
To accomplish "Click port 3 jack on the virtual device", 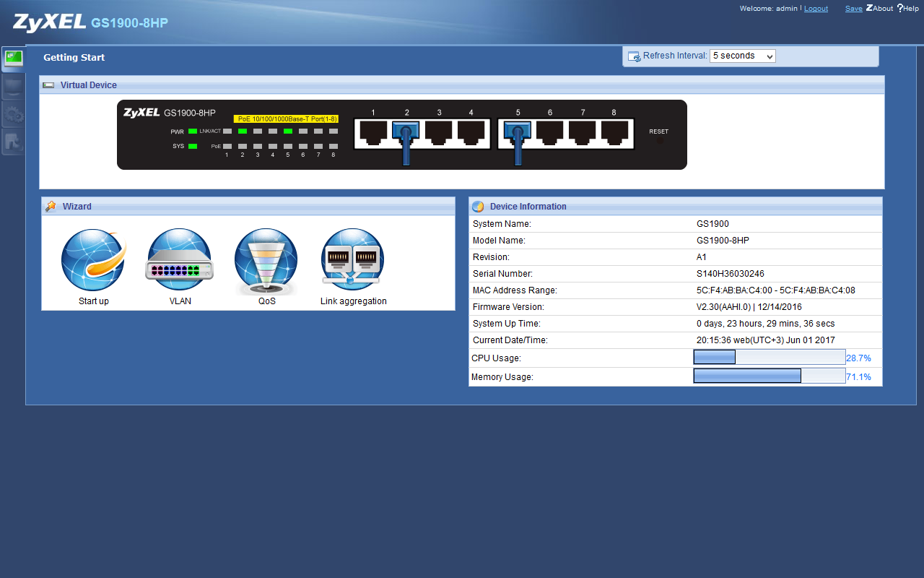I will 439,134.
